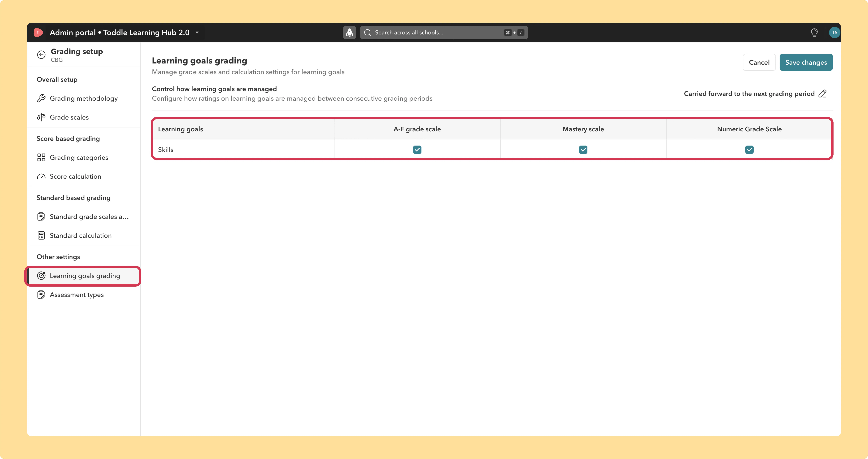Click the Score based grading section heading

[68, 138]
